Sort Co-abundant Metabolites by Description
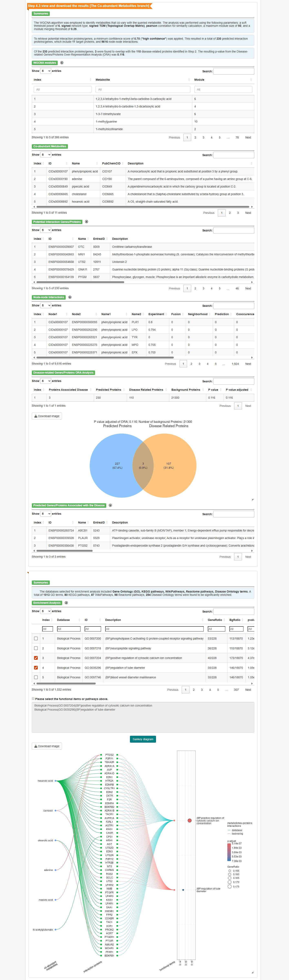 pyautogui.click(x=190, y=163)
